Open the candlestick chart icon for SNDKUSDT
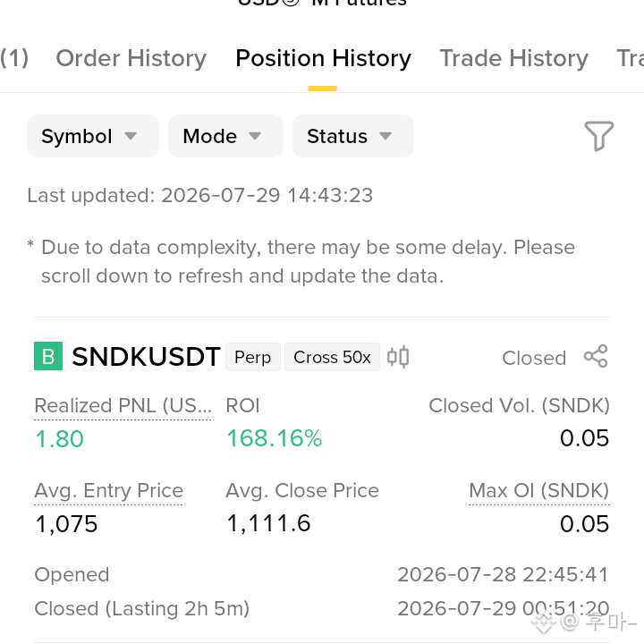Screen dimensions: 644x644 click(398, 357)
